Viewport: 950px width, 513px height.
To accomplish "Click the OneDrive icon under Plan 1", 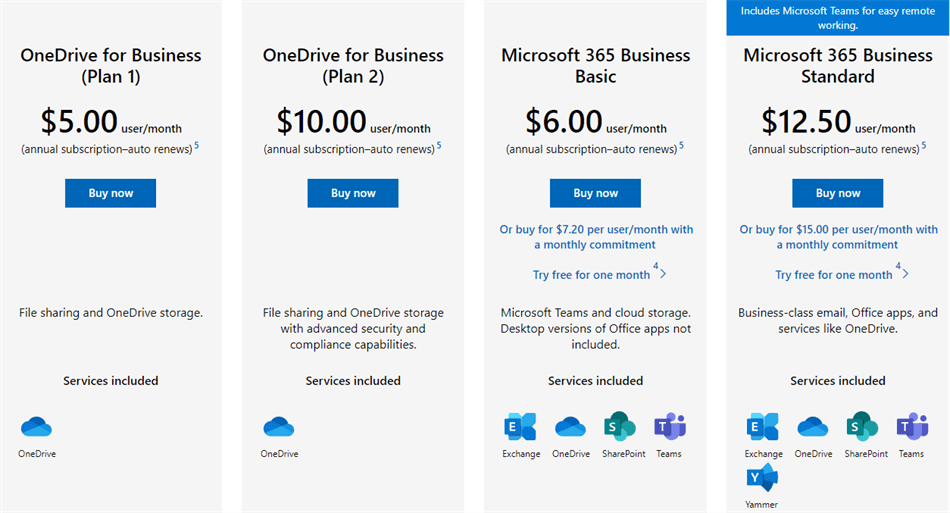I will point(36,427).
